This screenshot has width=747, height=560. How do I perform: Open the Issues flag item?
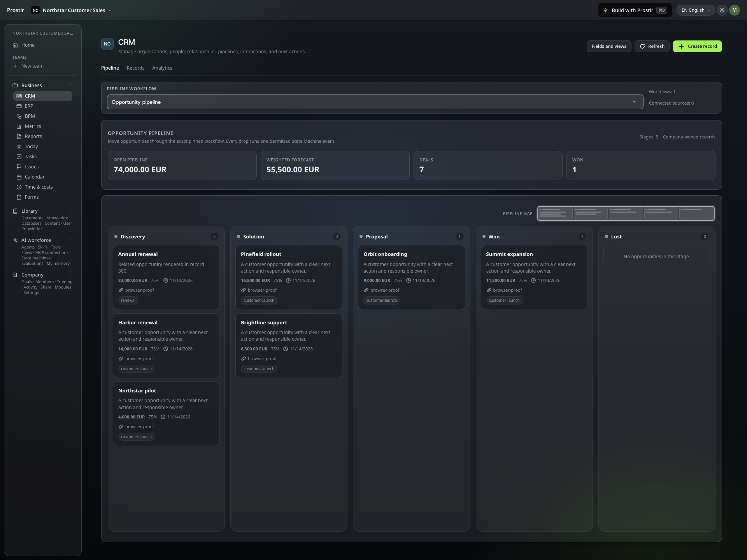click(x=42, y=167)
